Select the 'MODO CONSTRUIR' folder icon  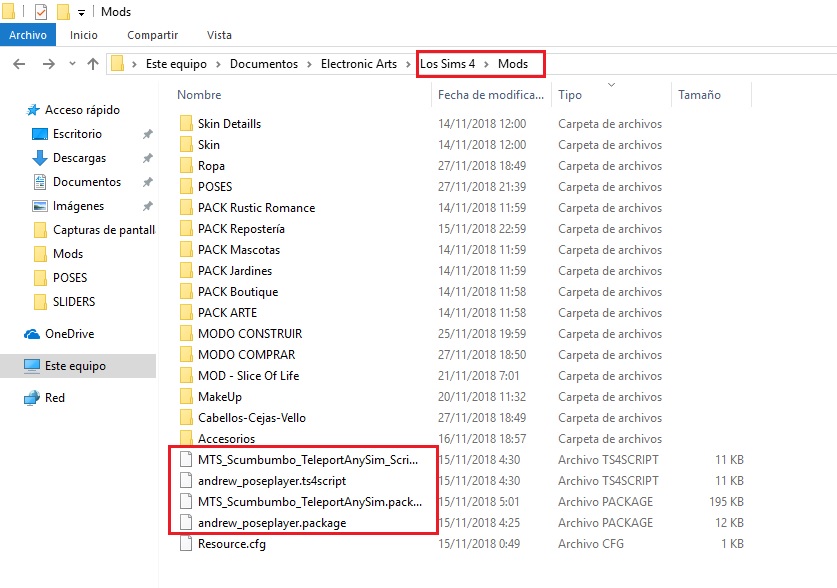(x=186, y=334)
